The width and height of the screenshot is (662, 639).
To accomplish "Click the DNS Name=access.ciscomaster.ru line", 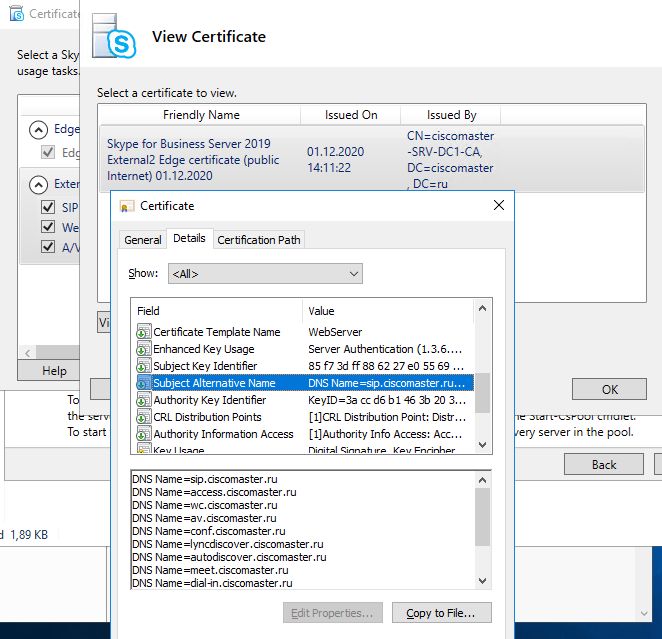I will pos(214,492).
